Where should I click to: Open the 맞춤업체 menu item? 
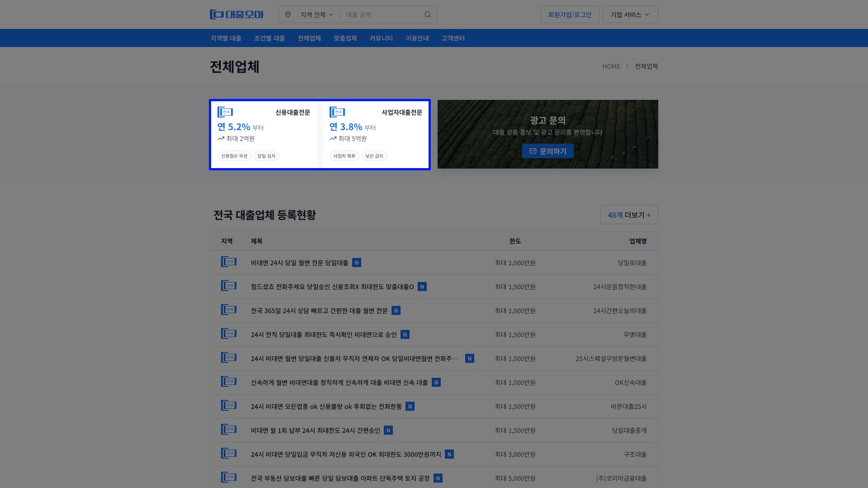pos(344,38)
